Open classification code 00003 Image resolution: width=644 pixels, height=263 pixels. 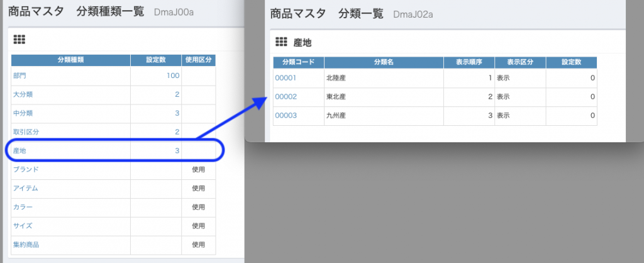point(286,116)
